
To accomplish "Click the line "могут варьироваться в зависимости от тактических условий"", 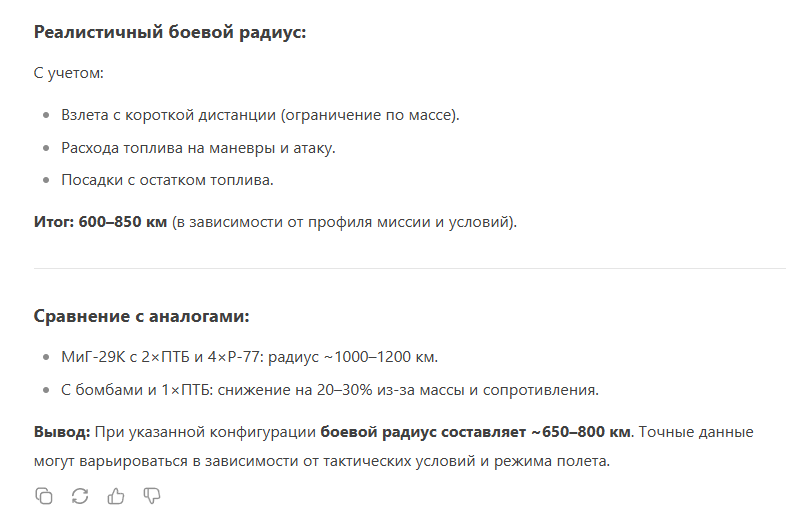I will pyautogui.click(x=322, y=461).
